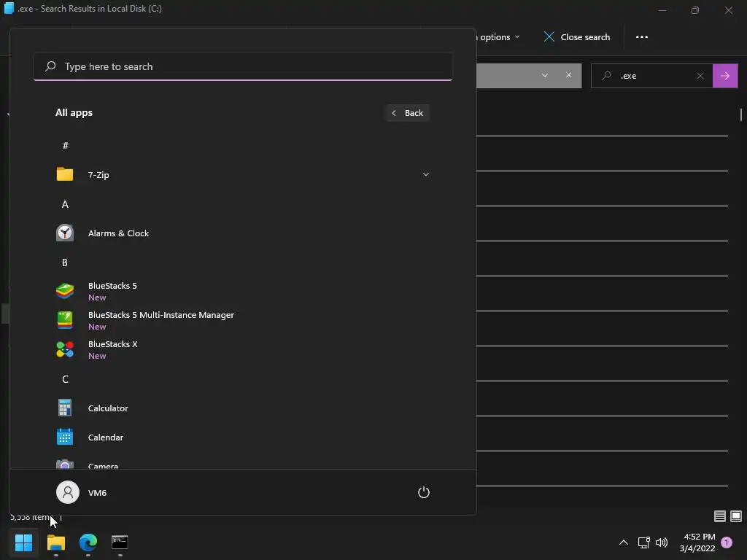Click Close search in File Explorer
This screenshot has width=747, height=560.
(x=577, y=37)
